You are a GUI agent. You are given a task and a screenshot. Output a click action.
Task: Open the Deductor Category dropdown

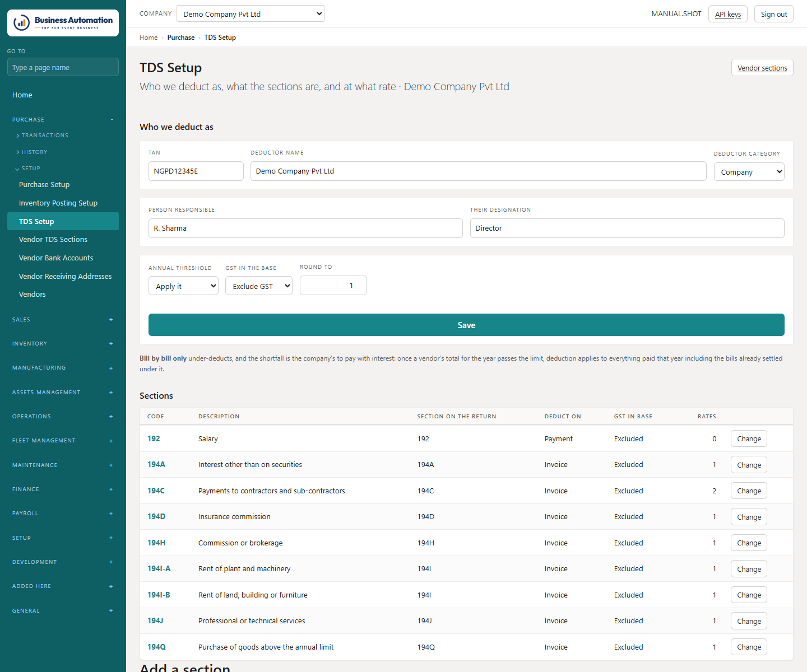click(749, 172)
